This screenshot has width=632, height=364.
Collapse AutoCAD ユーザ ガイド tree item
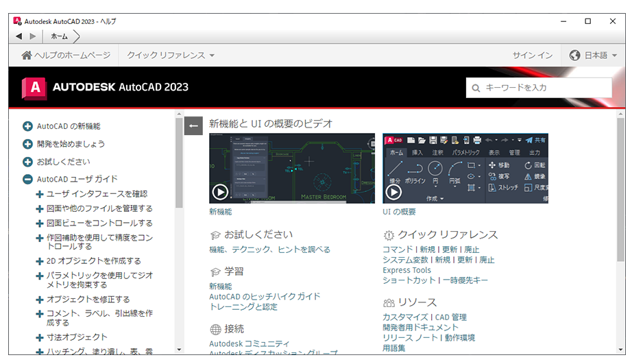(x=27, y=179)
